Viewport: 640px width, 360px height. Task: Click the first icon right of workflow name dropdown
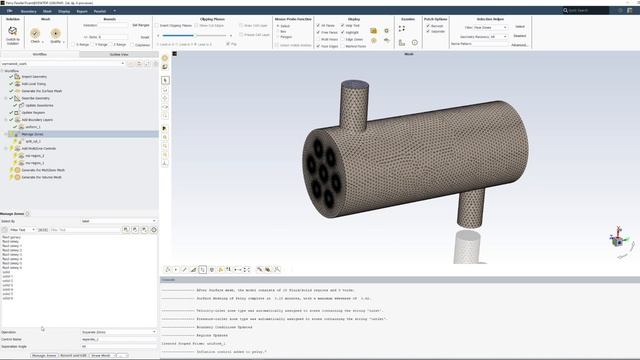pyautogui.click(x=131, y=64)
